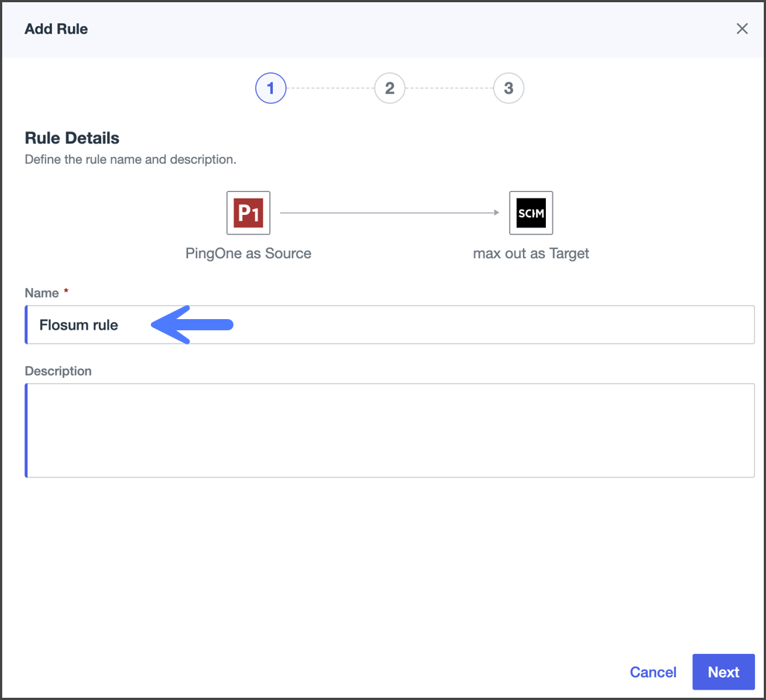The image size is (766, 700).
Task: Select the 'PingOne as Source' label
Action: [248, 254]
